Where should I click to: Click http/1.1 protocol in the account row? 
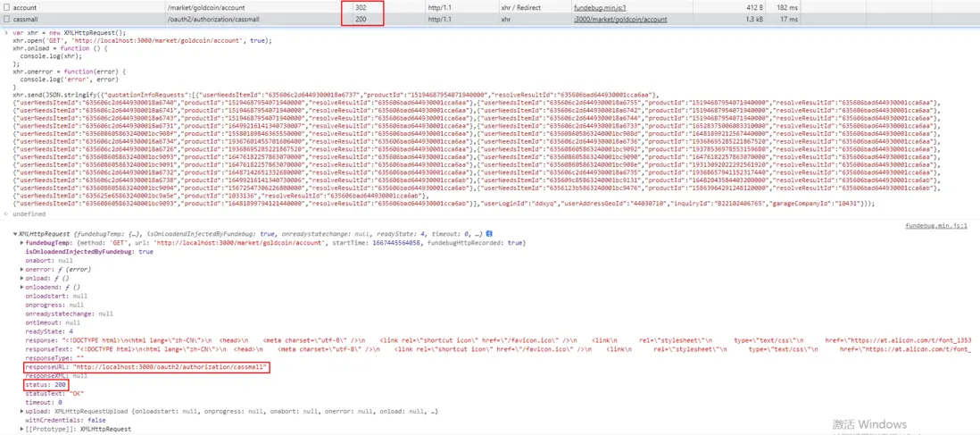coord(439,7)
